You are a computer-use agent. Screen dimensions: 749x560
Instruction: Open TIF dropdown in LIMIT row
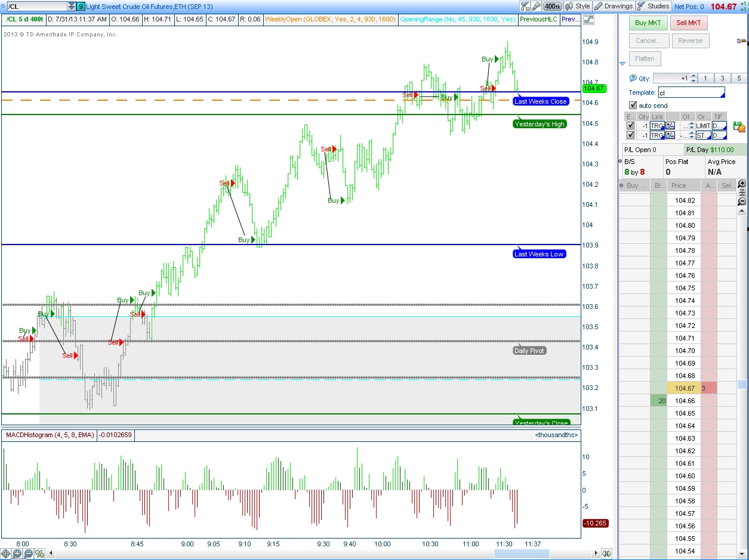coord(719,126)
